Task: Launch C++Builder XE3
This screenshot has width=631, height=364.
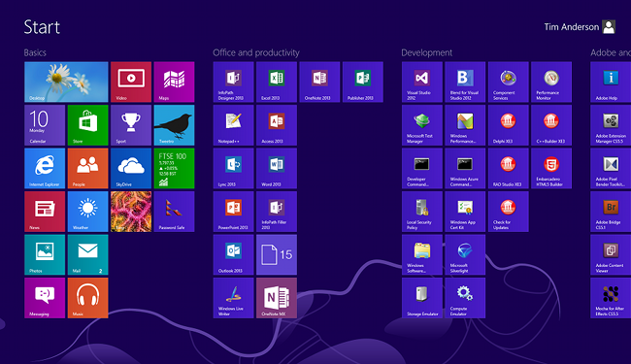Action: pyautogui.click(x=551, y=125)
